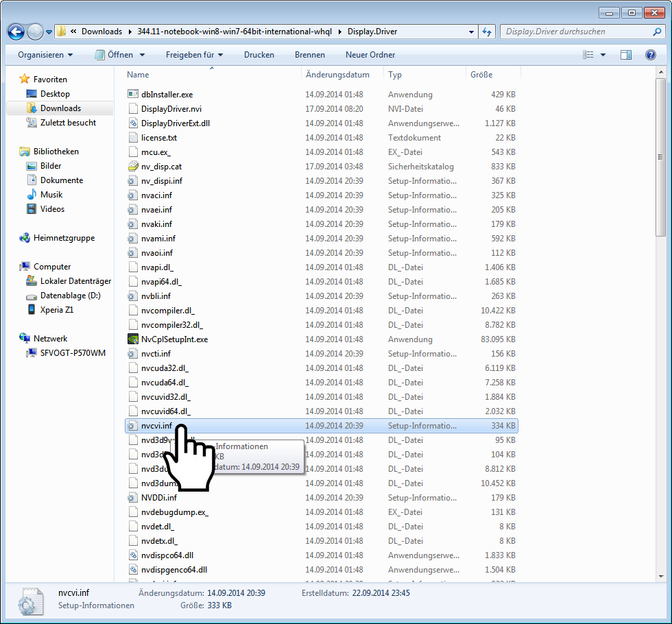This screenshot has height=624, width=672.
Task: Sort by the Name column header
Action: click(212, 75)
